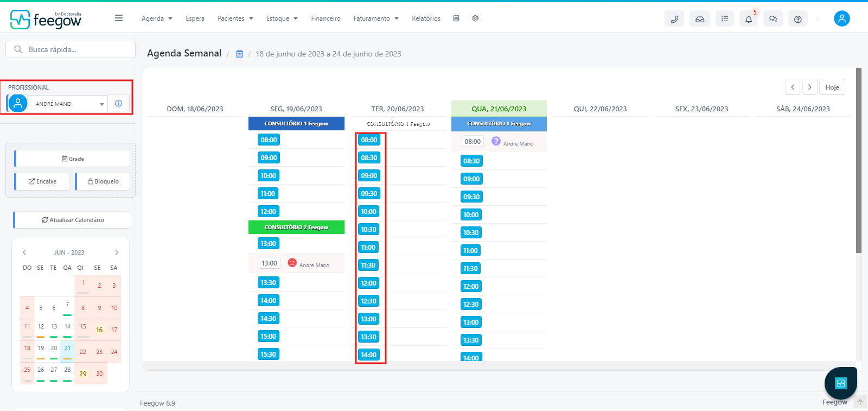This screenshot has width=868, height=411.
Task: Open the Pacientes dropdown menu
Action: (235, 18)
